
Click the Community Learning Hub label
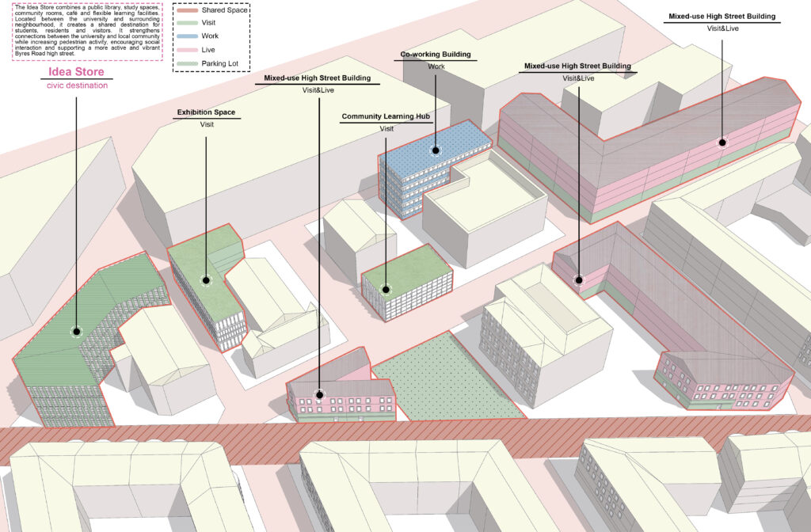(x=386, y=116)
